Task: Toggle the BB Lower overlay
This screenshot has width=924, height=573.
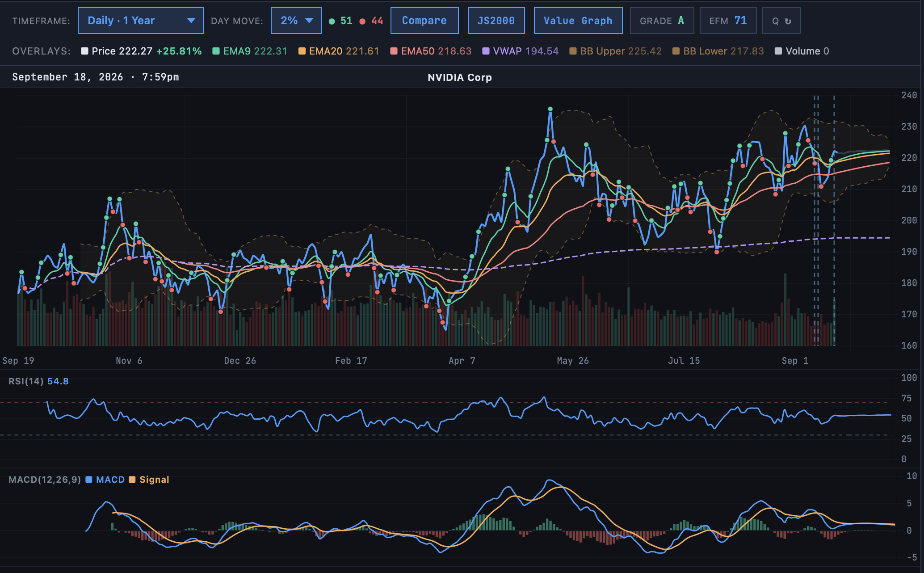Action: tap(718, 51)
